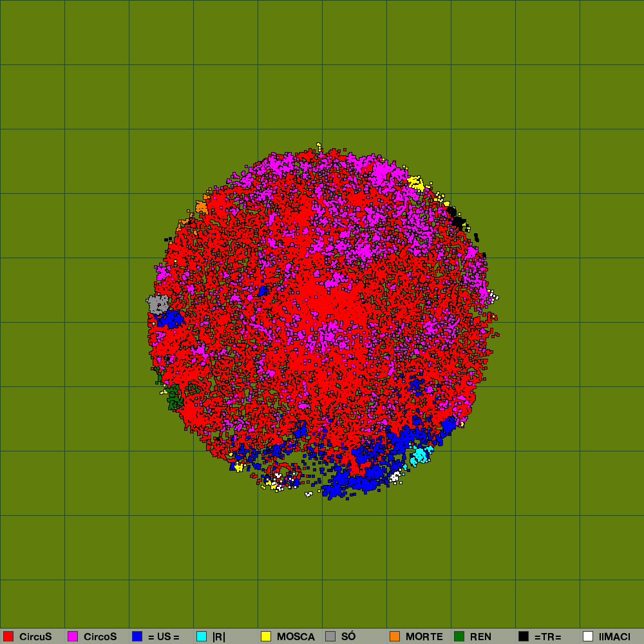Click the black =TR= legend swatch

click(524, 636)
